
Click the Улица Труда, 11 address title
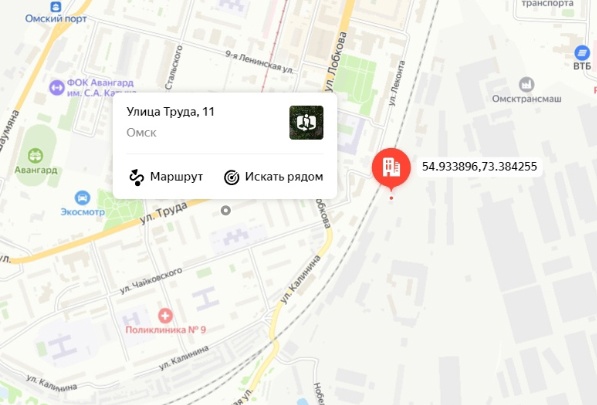pos(170,112)
